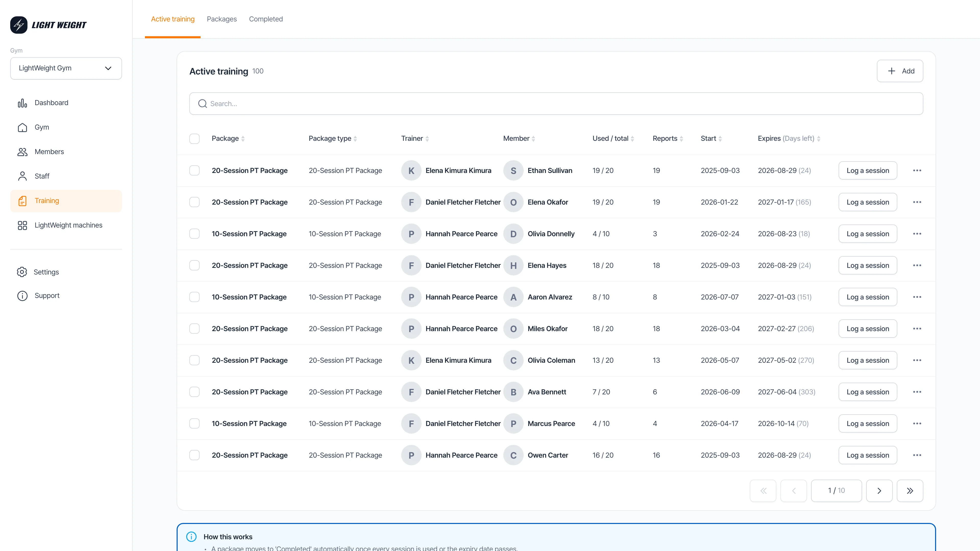Click the Gym house icon in sidebar
This screenshot has width=980, height=551.
pyautogui.click(x=22, y=127)
